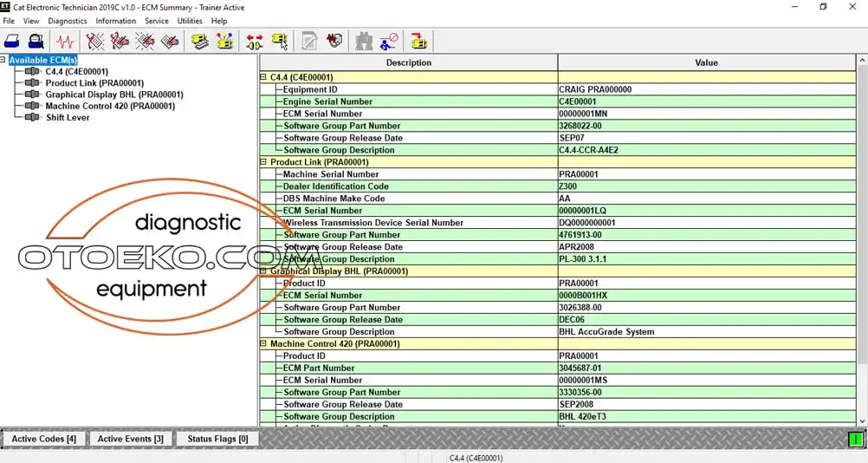Open Print Preview from the toolbar

tap(36, 41)
